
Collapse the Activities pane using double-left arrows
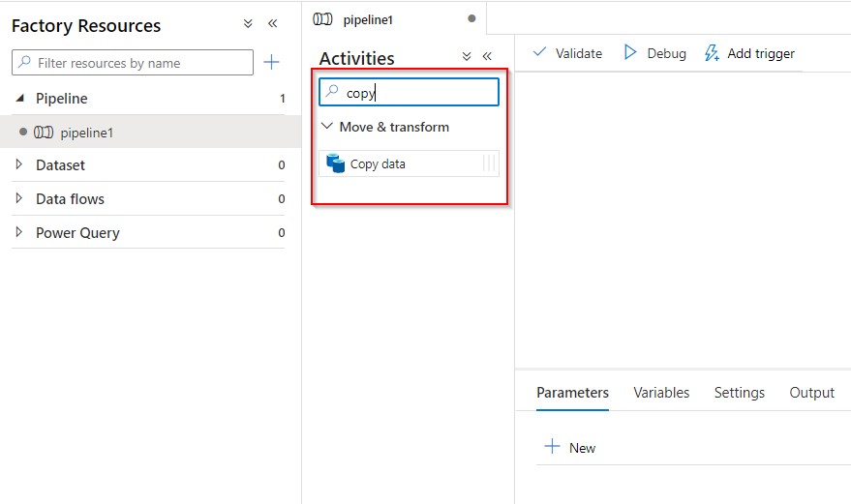(x=487, y=56)
